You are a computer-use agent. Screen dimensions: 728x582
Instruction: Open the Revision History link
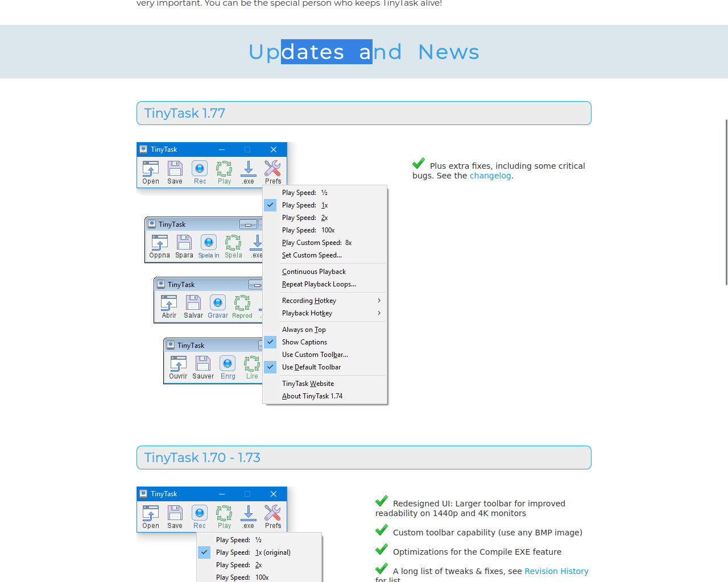click(556, 571)
